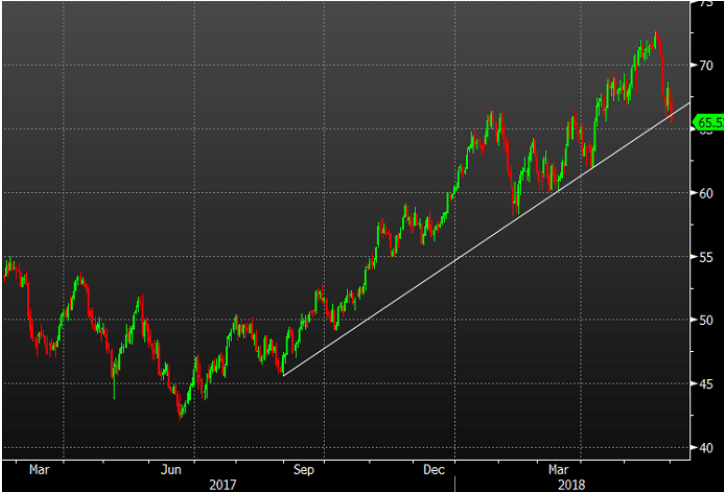Click the 2017 year label
The width and height of the screenshot is (724, 492).
(224, 483)
